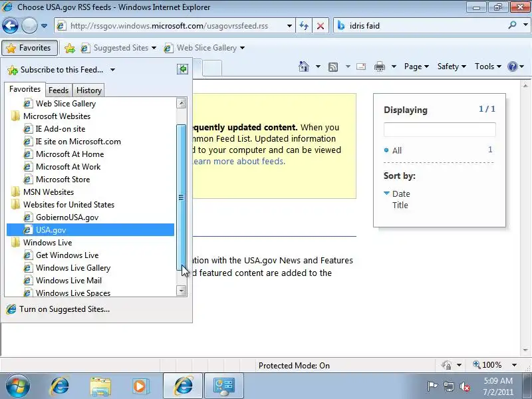Open the Windows Live Gallery favorite
532x399 pixels.
[x=73, y=268]
